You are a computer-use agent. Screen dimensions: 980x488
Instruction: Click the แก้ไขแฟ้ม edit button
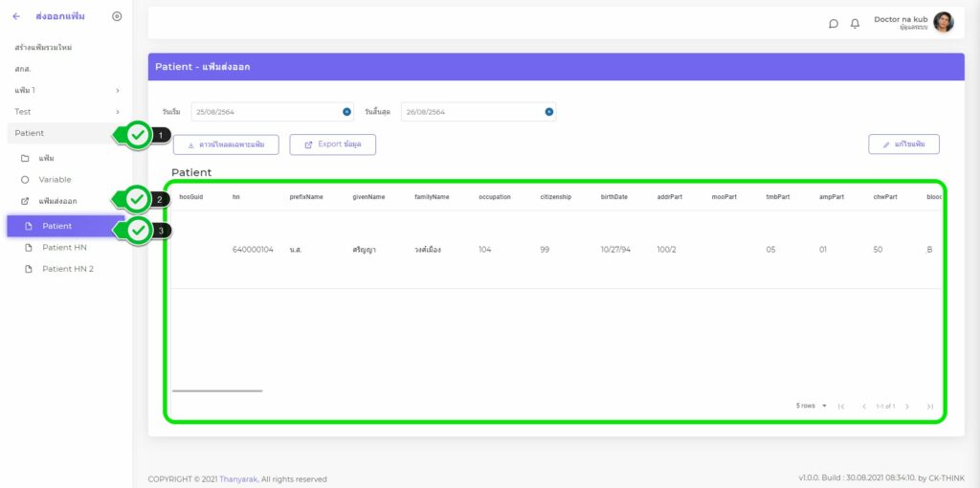[x=903, y=144]
